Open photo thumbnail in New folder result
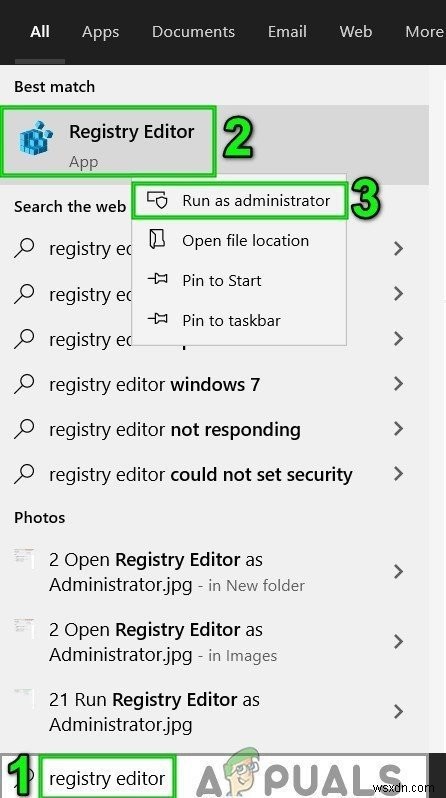Viewport: 446px width, 798px height. click(24, 558)
